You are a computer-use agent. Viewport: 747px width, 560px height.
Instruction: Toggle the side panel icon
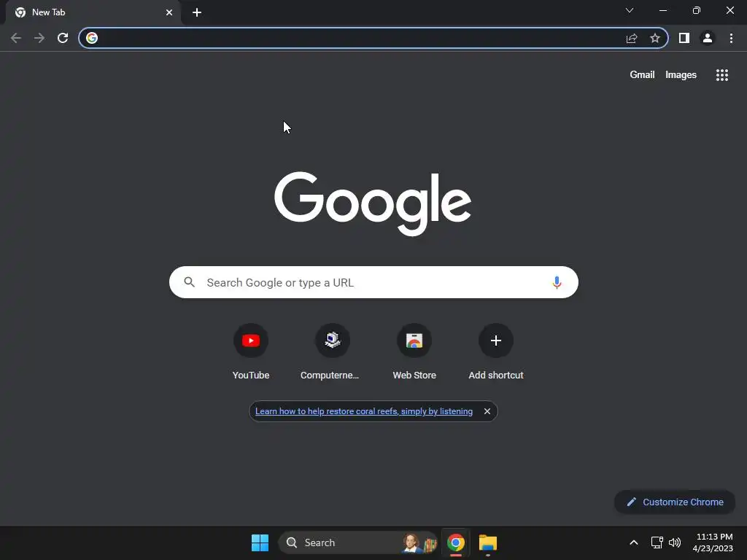click(684, 38)
